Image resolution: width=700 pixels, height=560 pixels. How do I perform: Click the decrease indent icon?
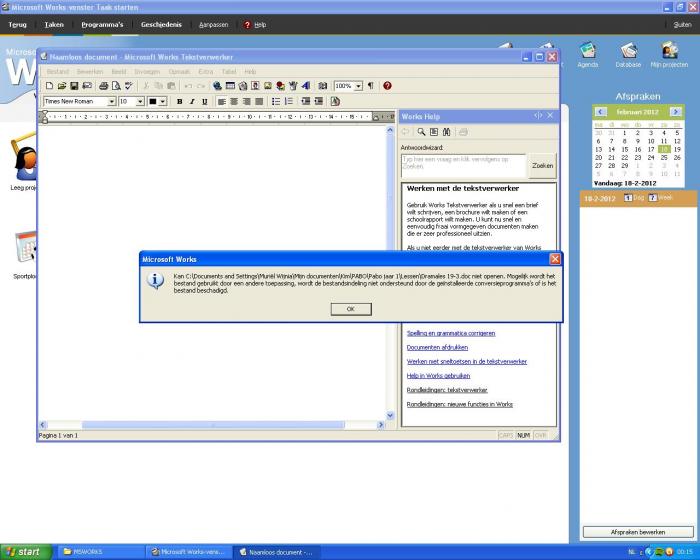[x=306, y=102]
